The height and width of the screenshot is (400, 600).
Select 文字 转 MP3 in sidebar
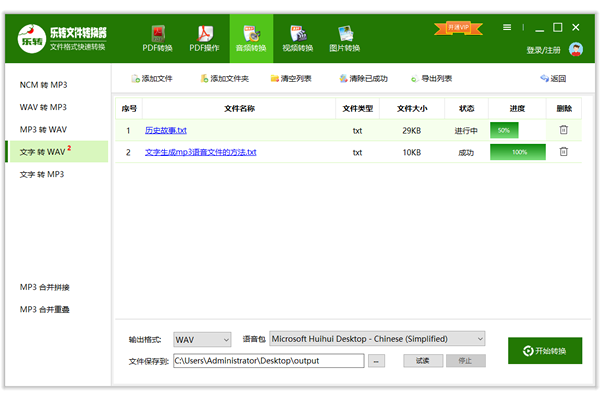(x=42, y=174)
